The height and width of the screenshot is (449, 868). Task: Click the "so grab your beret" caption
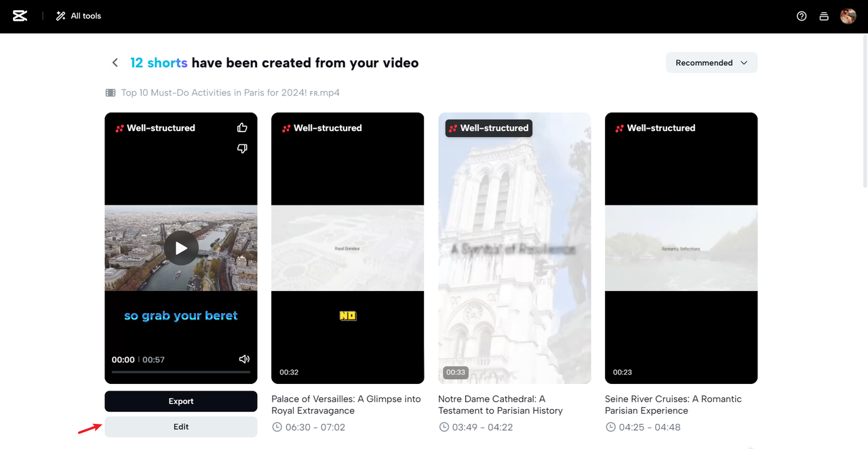coord(181,315)
